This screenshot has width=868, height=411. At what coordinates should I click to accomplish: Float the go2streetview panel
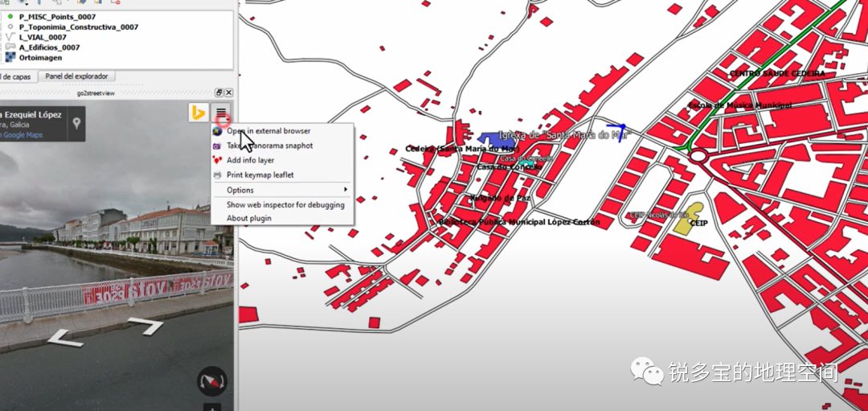219,92
